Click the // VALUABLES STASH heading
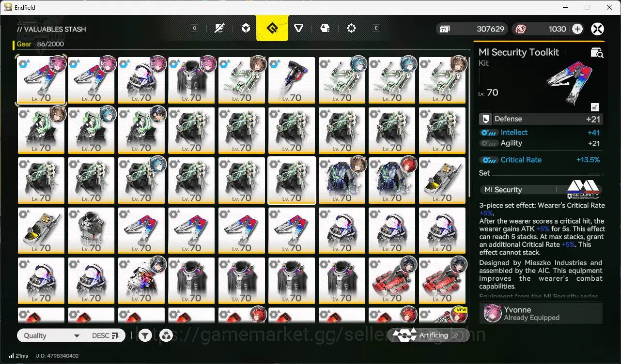 tap(51, 29)
